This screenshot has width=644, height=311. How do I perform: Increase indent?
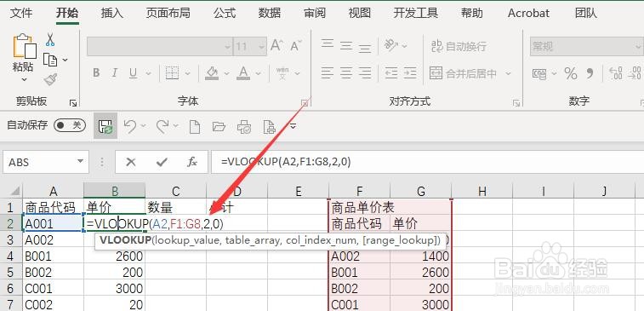pos(410,73)
